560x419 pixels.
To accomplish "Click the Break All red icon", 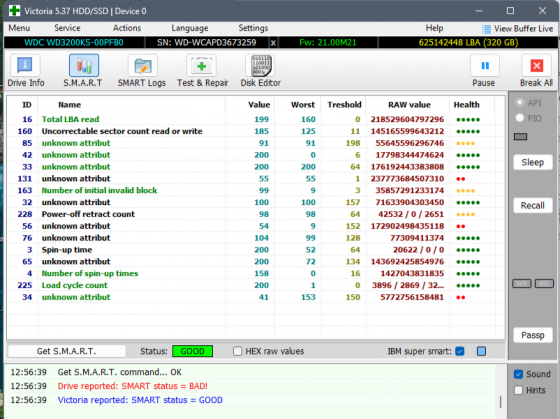I will 536,65.
